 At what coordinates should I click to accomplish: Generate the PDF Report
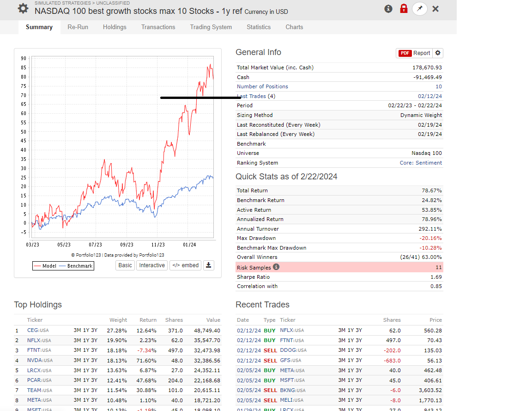(x=414, y=53)
